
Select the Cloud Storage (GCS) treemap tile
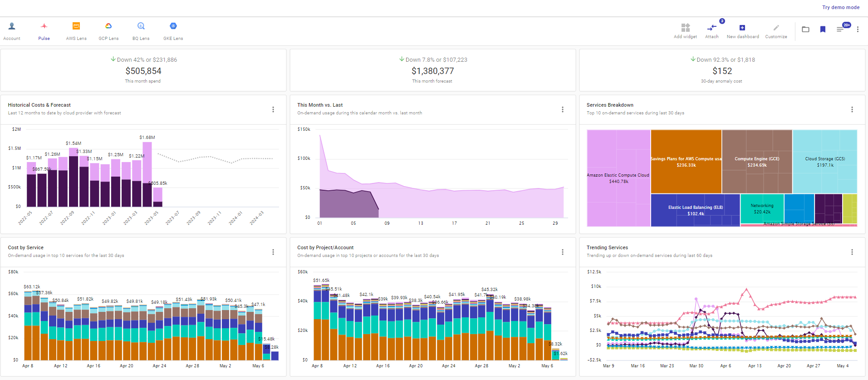click(x=825, y=162)
